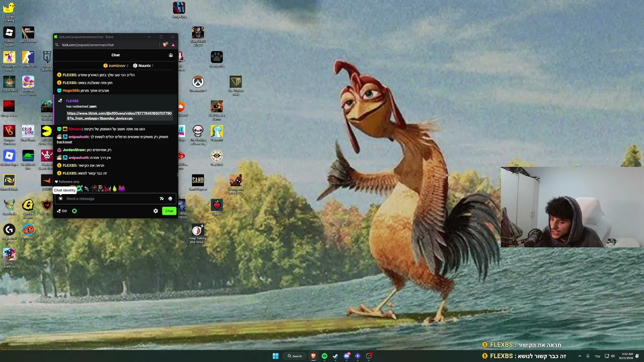Click the taskbar clock showing 3:52 AM
Screen dimensions: 644x362
[x=627, y=356]
